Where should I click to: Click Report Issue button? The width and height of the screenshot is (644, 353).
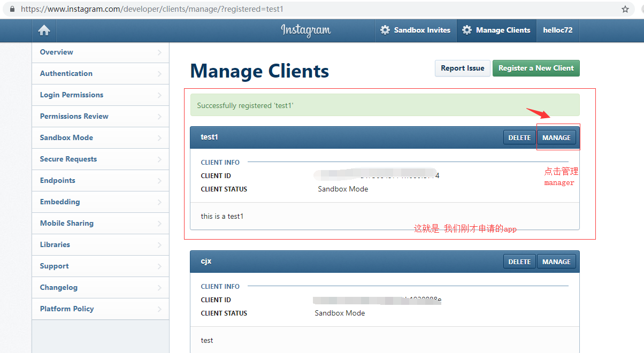click(x=463, y=68)
